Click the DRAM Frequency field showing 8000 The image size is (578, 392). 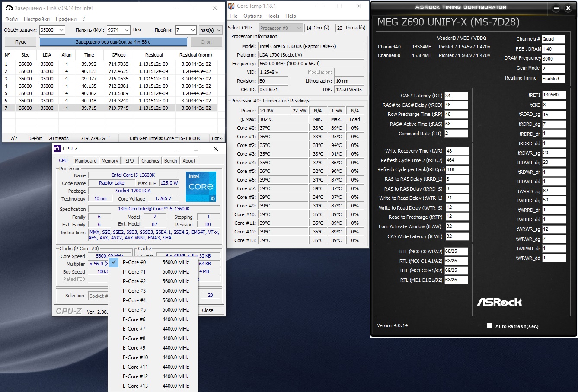553,59
